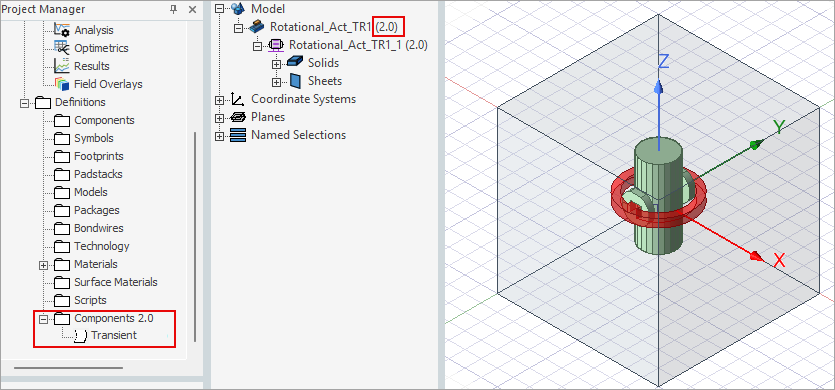Screen dimensions: 835x390
Task: Click the Named Selections icon
Action: (238, 135)
